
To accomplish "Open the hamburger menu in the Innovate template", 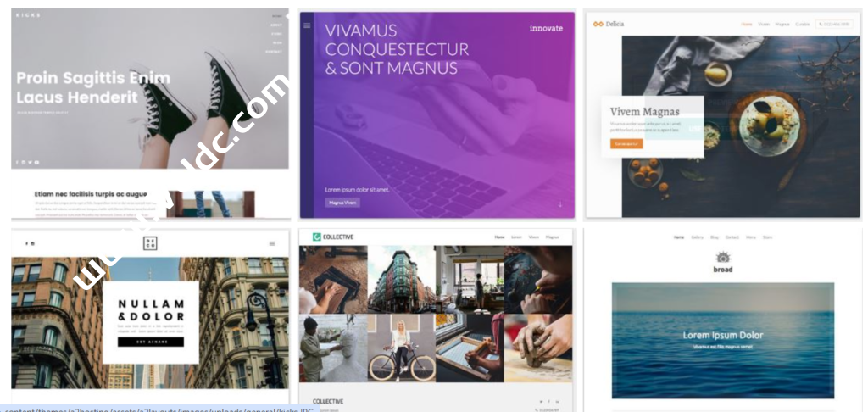I will (307, 25).
